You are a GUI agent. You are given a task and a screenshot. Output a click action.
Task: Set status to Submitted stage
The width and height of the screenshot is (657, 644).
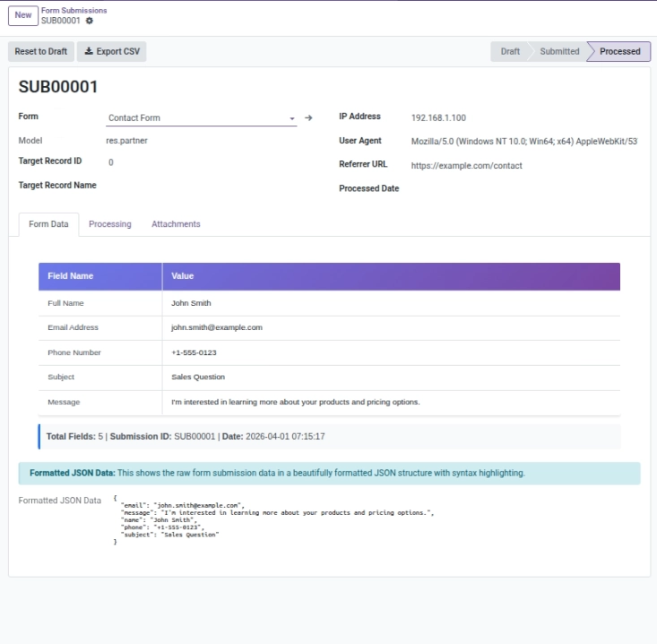coord(559,51)
